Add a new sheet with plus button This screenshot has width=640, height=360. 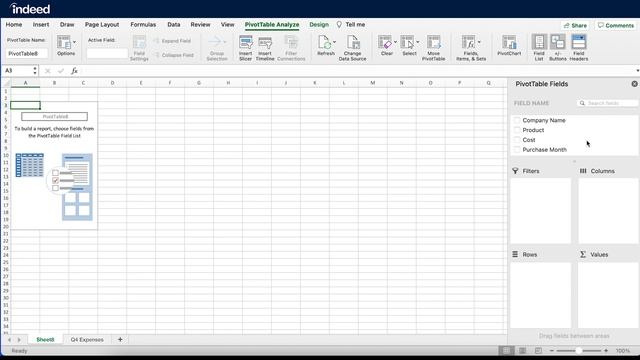click(x=120, y=340)
